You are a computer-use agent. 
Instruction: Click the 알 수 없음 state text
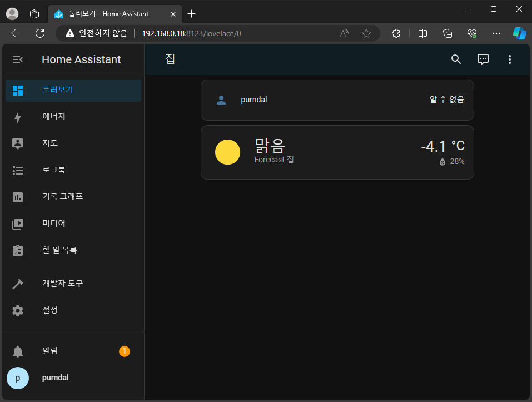coord(446,100)
